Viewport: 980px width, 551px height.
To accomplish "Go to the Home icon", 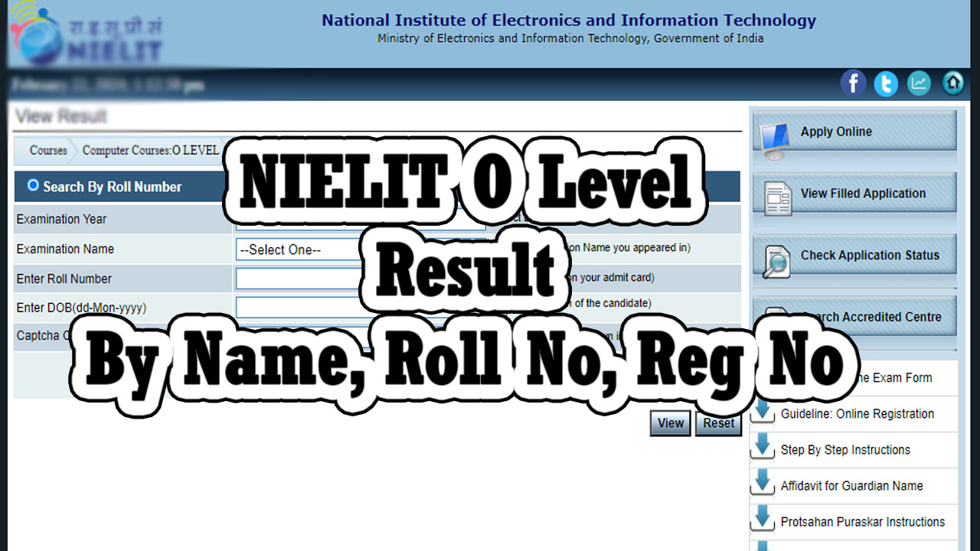I will pyautogui.click(x=953, y=83).
